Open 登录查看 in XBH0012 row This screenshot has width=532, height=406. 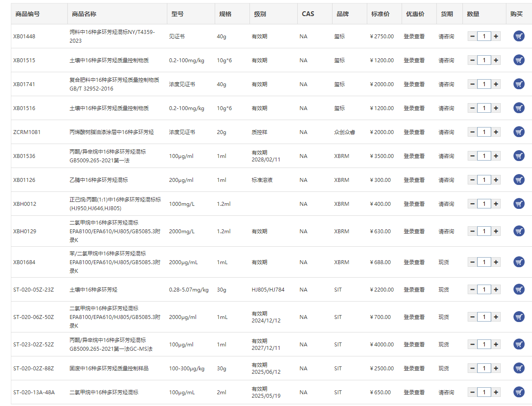414,204
